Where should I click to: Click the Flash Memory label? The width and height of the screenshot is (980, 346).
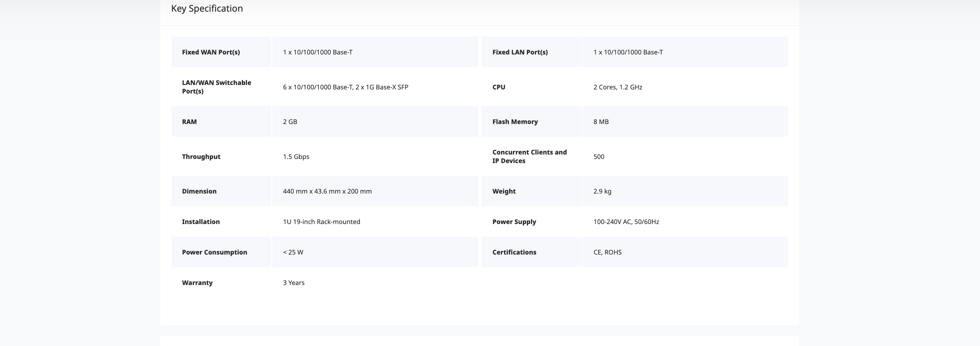[x=515, y=122]
